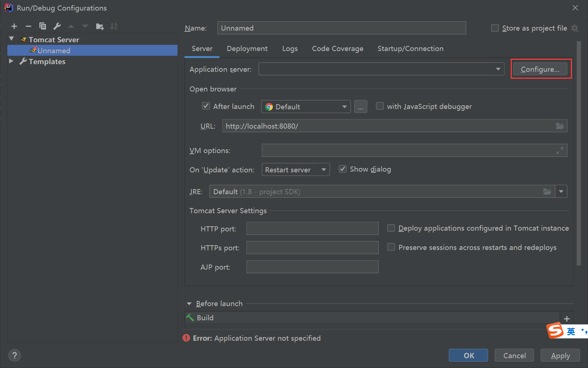The width and height of the screenshot is (588, 368).
Task: Expand the Templates tree node
Action: coord(11,61)
